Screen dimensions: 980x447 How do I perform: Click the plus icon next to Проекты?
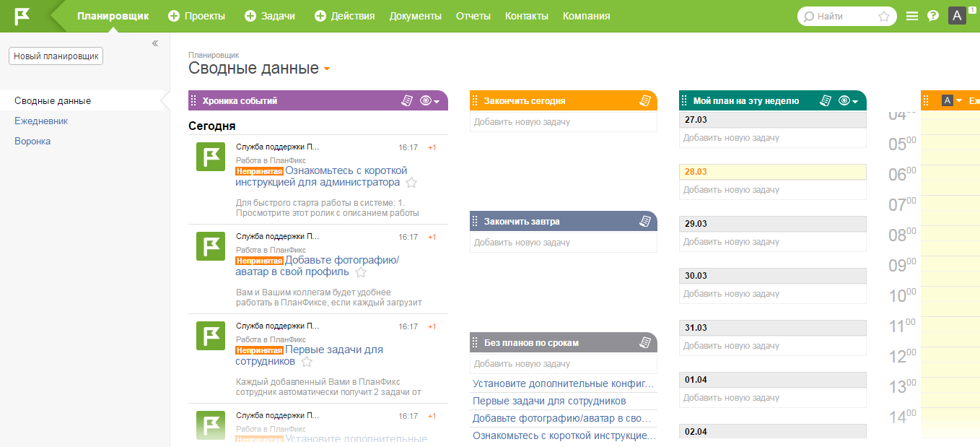[174, 16]
